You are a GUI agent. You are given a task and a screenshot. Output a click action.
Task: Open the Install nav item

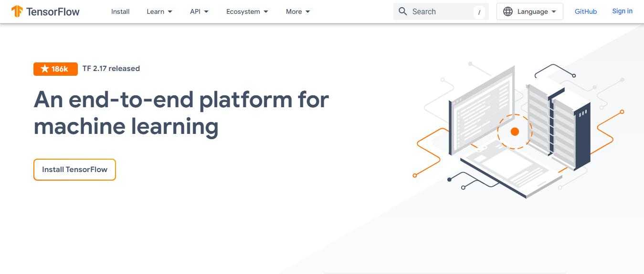click(x=120, y=11)
